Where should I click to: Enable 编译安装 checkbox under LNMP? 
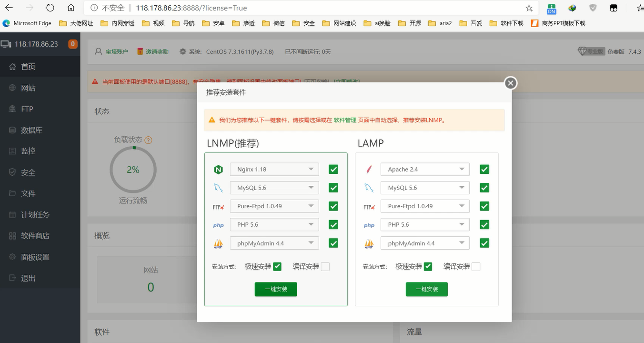point(325,267)
